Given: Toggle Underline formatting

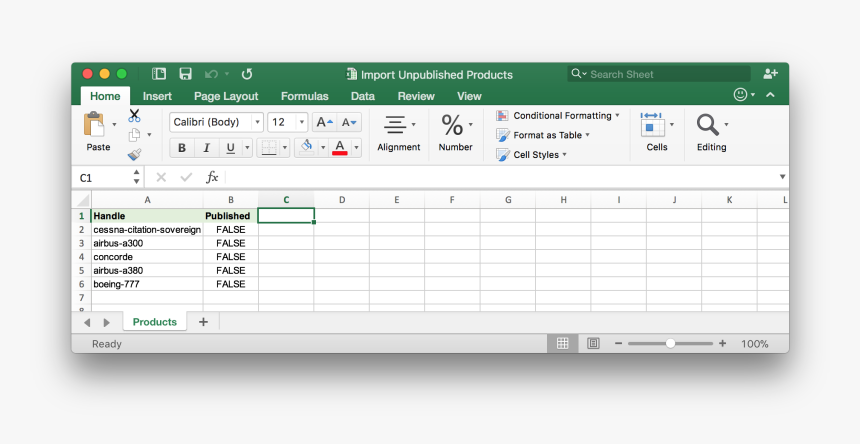Looking at the screenshot, I should 231,148.
